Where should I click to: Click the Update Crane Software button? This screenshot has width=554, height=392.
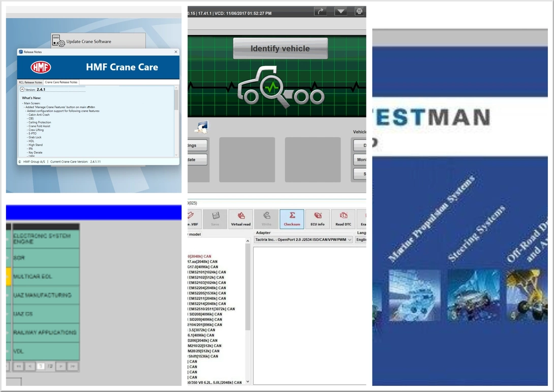click(x=98, y=41)
